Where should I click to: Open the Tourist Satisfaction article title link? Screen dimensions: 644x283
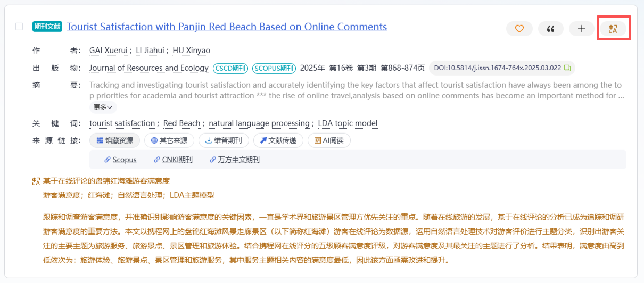pos(227,27)
